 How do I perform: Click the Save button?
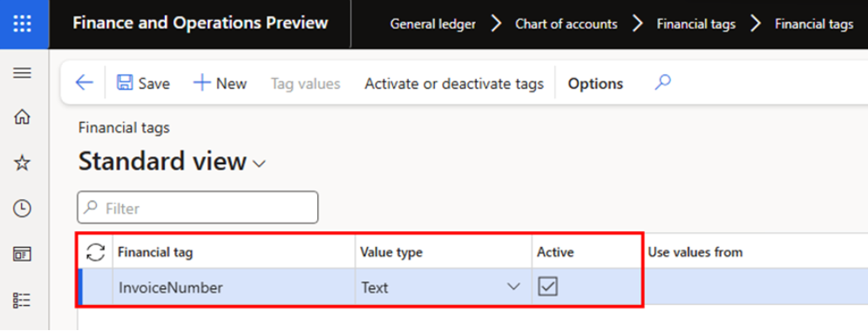(x=143, y=83)
